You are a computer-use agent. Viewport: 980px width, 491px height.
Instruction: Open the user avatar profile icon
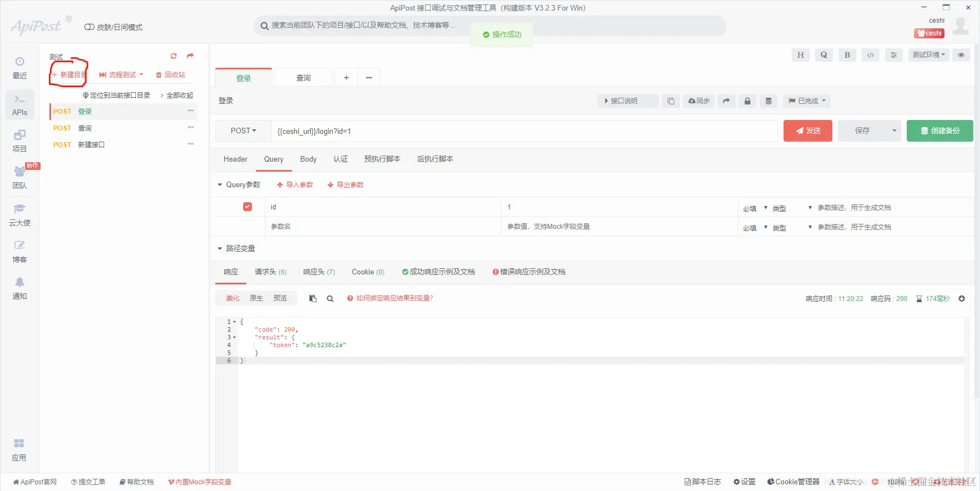(x=961, y=26)
